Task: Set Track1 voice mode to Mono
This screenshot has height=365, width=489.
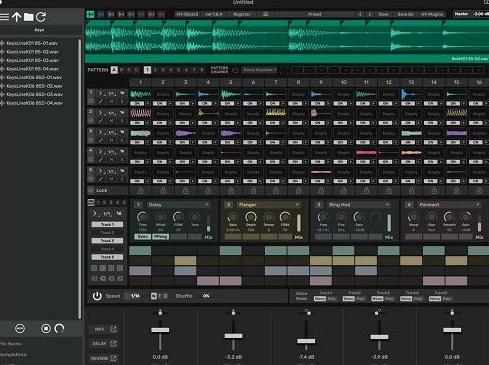Action: (x=320, y=299)
